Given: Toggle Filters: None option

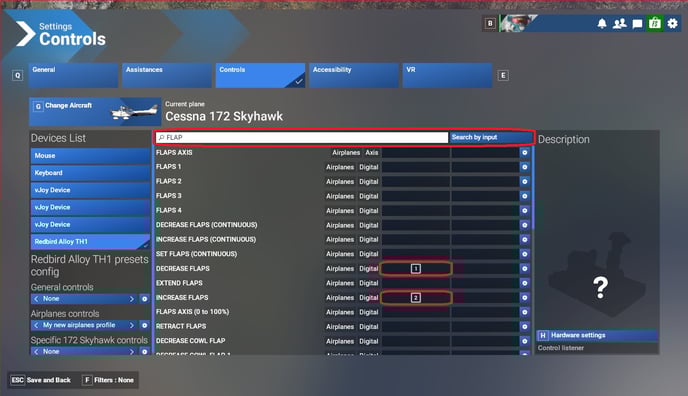Looking at the screenshot, I should click(108, 380).
